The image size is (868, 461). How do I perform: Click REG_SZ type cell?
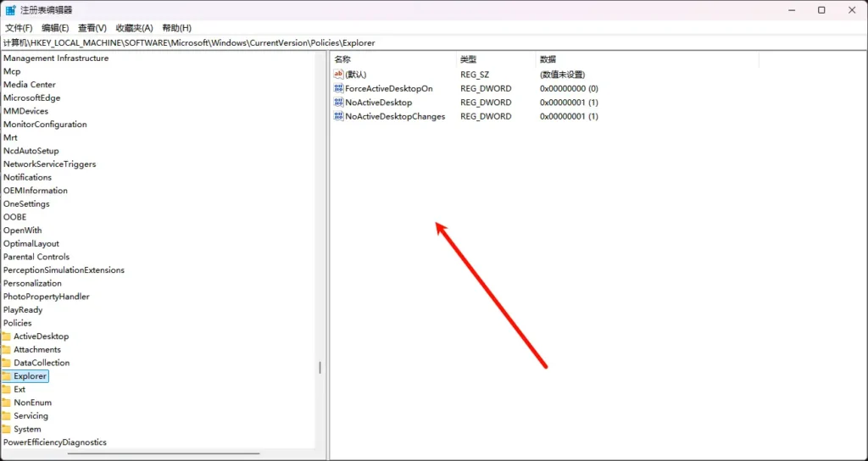[x=475, y=75]
